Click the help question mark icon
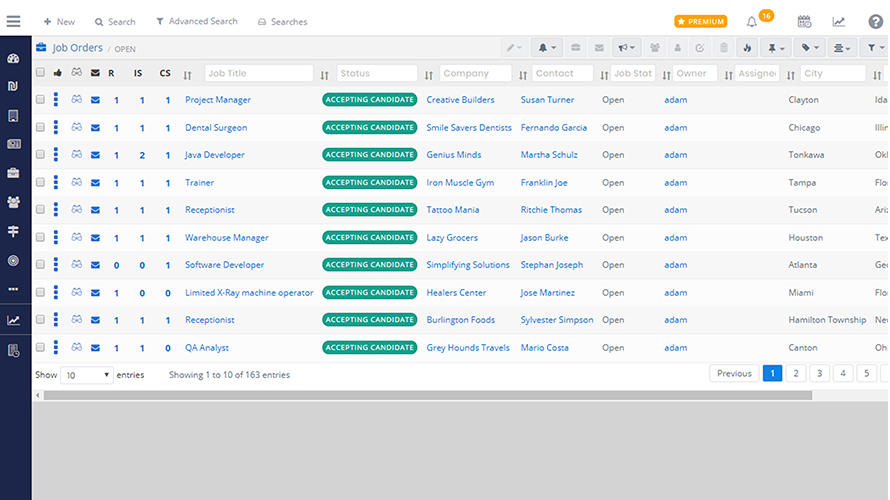Viewport: 890px width, 500px height. 875,21
